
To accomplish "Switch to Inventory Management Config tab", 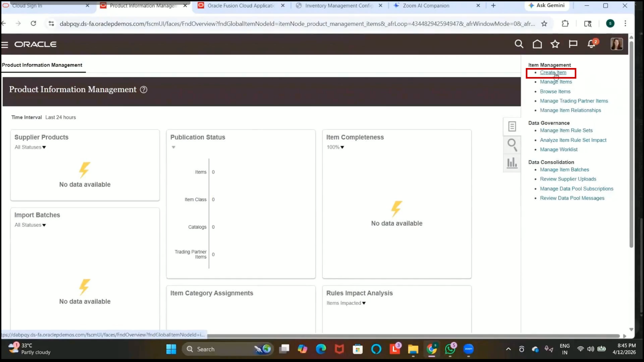I will click(339, 6).
